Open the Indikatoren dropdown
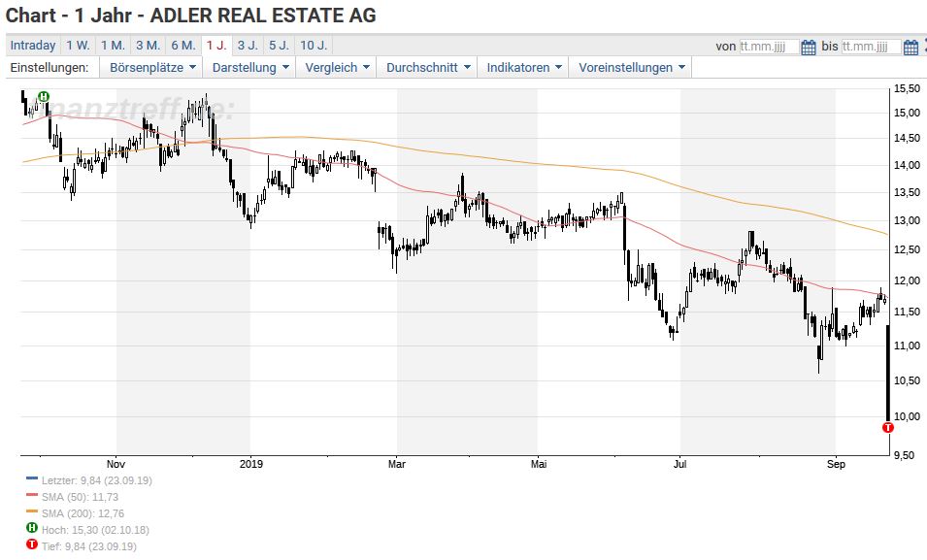927x560 pixels. (x=523, y=67)
